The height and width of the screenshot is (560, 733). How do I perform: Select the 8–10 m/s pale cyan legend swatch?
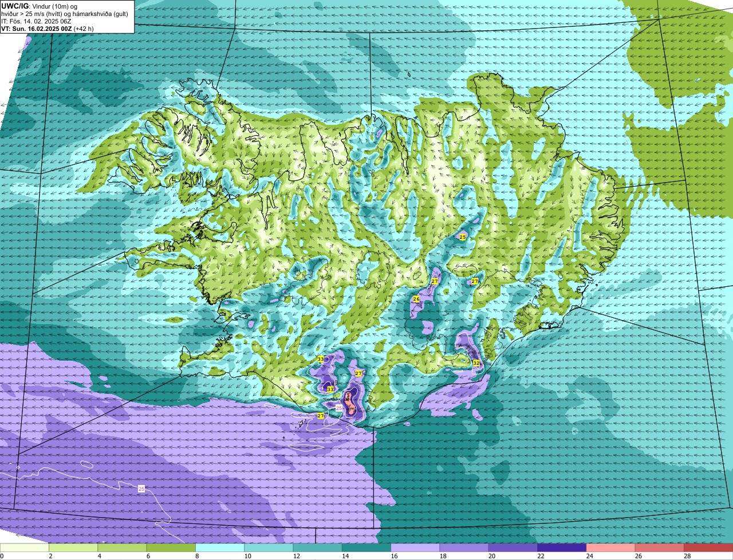[x=220, y=548]
